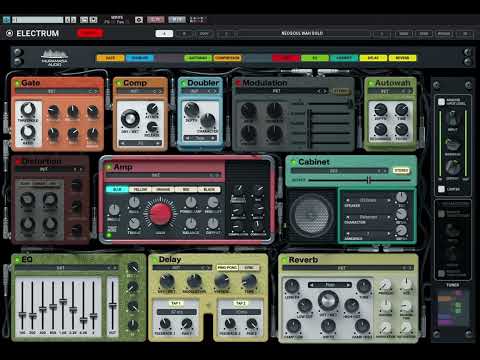Open the Gate preset dropdown
The image size is (480, 360).
[56, 91]
